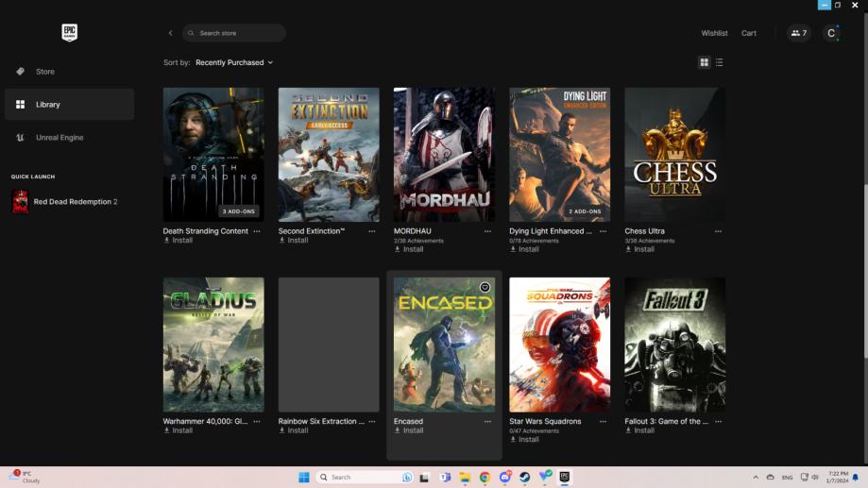Open the Cart link
The width and height of the screenshot is (868, 488).
748,33
